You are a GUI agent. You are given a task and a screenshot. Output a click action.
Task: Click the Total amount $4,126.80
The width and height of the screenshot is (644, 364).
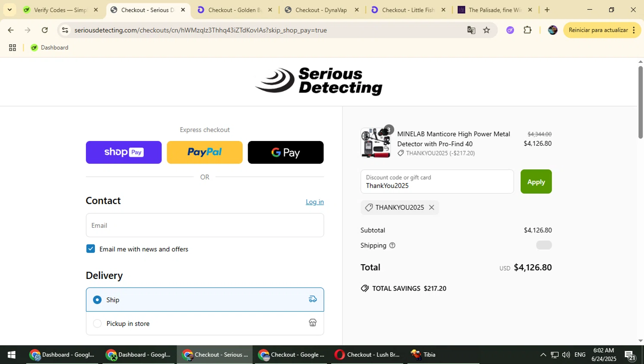coord(533,267)
